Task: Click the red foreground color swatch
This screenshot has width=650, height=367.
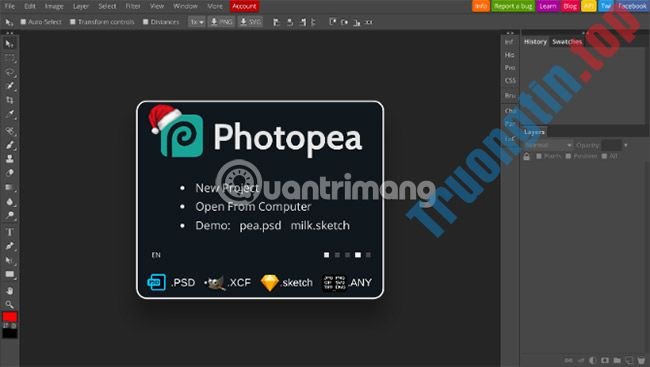Action: (x=10, y=317)
